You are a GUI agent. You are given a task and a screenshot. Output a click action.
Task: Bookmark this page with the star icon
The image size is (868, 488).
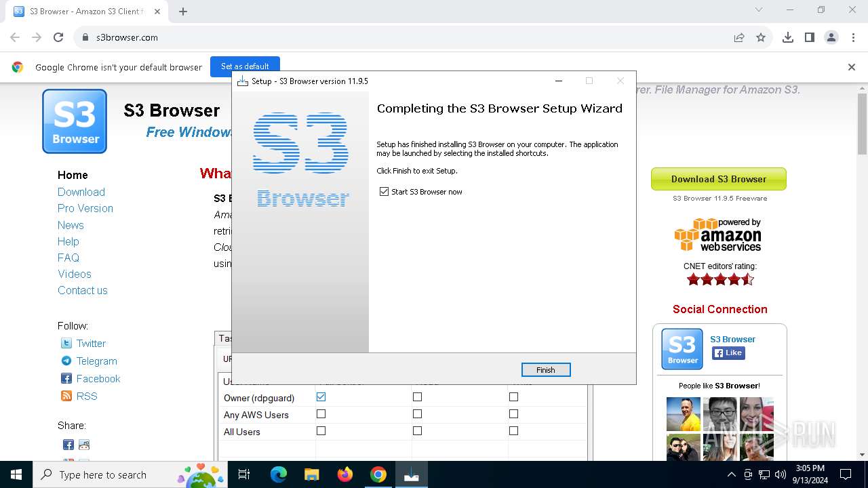pos(761,37)
